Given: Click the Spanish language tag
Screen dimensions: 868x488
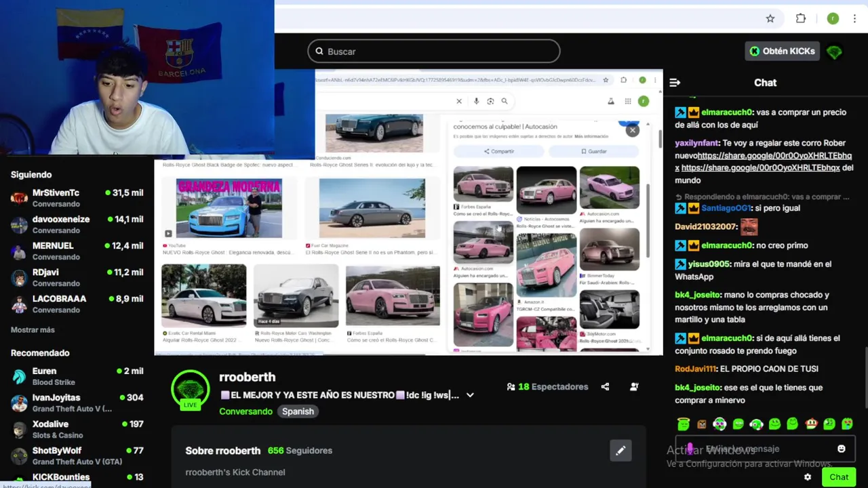Looking at the screenshot, I should [x=298, y=411].
